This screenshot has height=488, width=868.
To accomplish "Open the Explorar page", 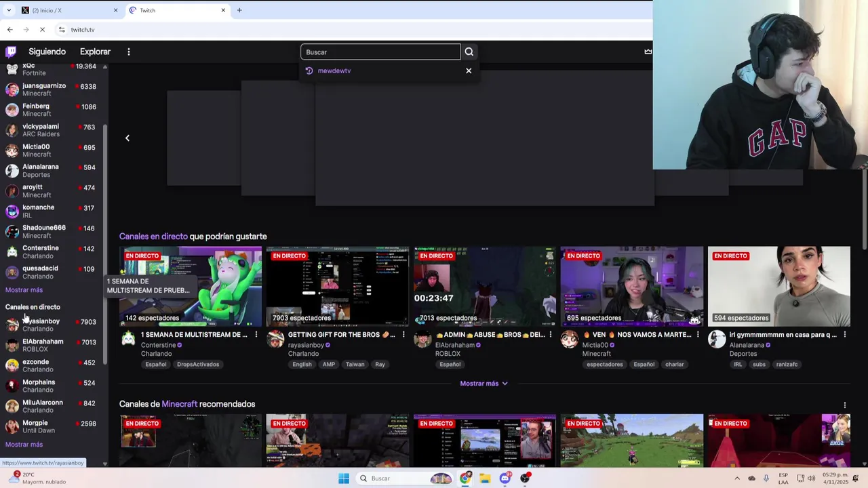I will tap(95, 52).
